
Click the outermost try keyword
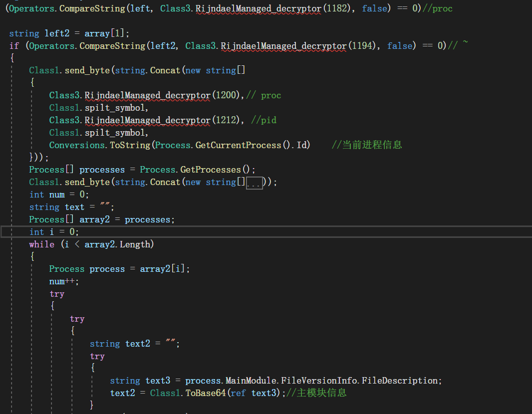tap(57, 294)
